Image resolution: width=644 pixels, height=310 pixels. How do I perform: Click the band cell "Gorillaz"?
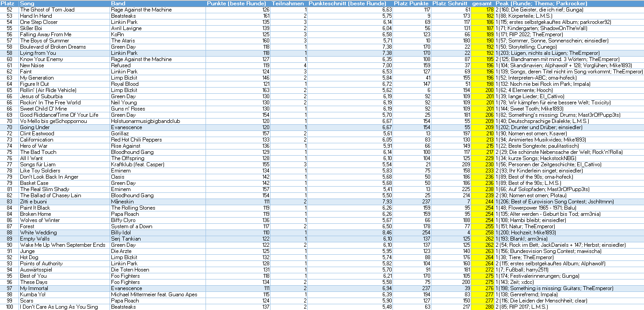click(158, 134)
